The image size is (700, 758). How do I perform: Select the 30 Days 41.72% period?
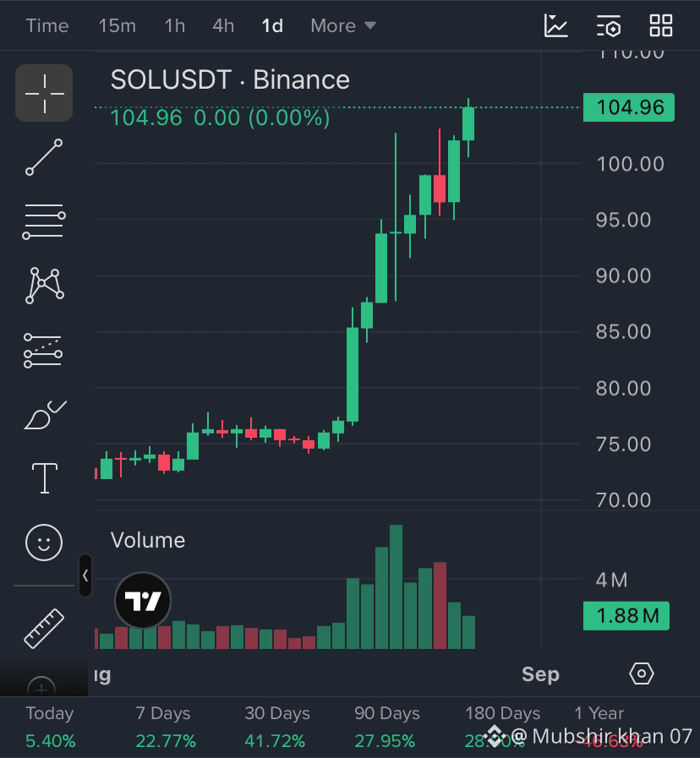pyautogui.click(x=276, y=727)
